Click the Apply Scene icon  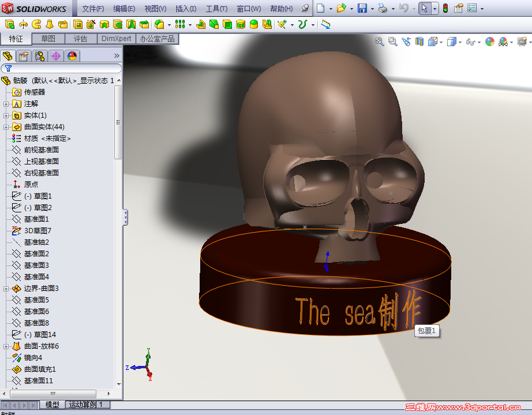503,42
